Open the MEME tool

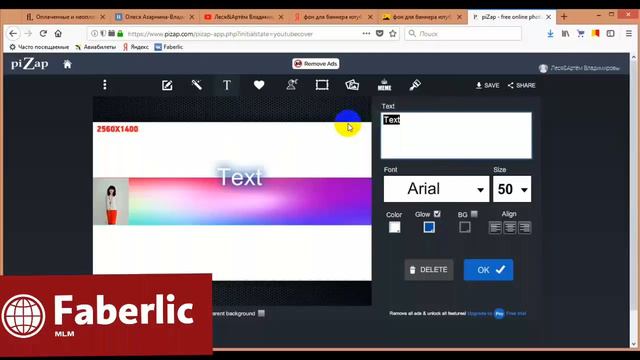[384, 85]
